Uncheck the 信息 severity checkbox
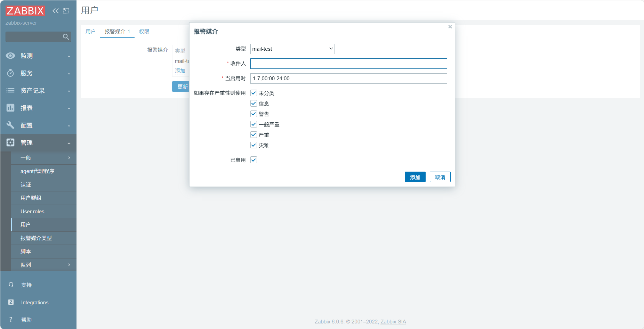 (253, 104)
